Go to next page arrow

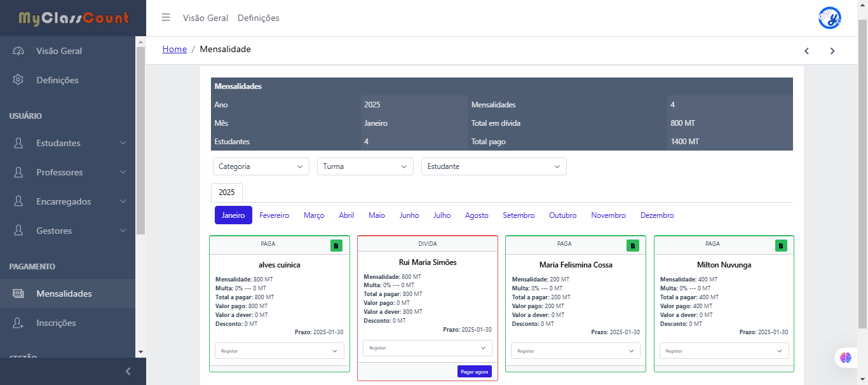tap(832, 51)
